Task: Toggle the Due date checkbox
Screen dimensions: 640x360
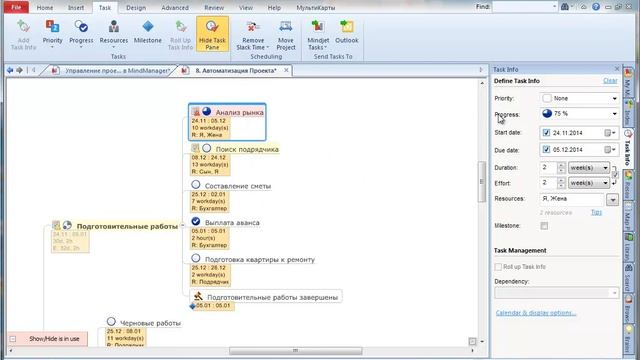Action: click(546, 150)
